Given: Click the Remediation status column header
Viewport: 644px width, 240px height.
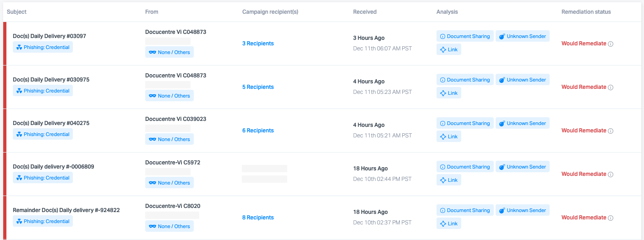Looking at the screenshot, I should pos(586,12).
